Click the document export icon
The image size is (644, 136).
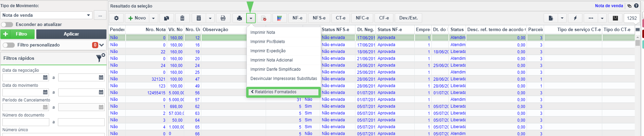tap(551, 18)
